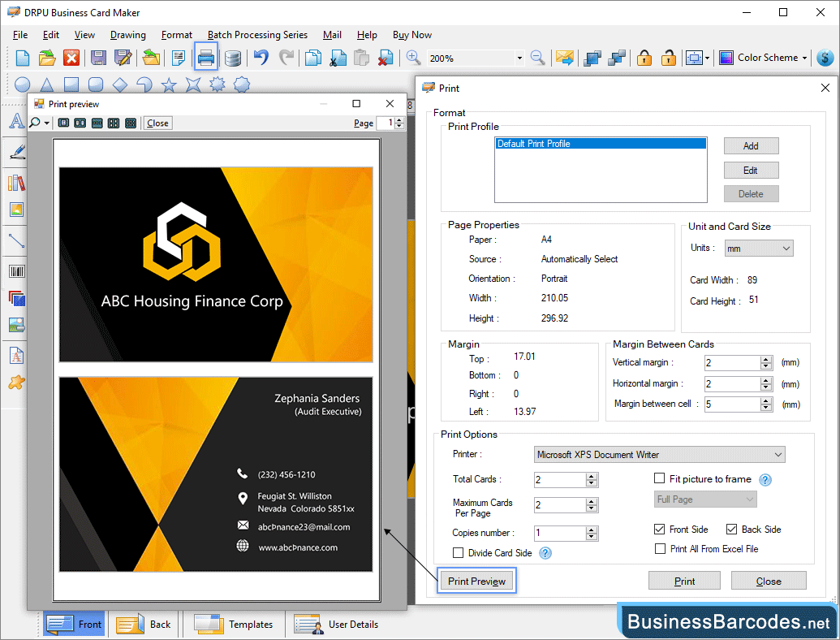
Task: Click the Lock padlock icon
Action: (x=644, y=58)
